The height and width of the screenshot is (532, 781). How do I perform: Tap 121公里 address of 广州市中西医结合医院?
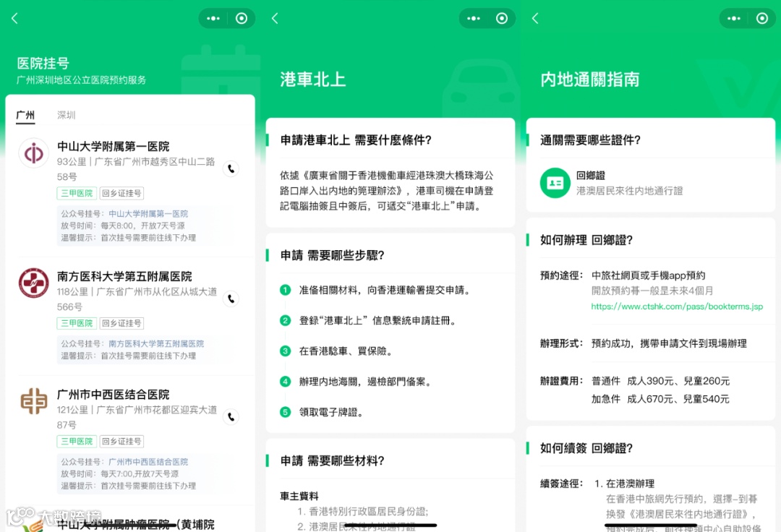point(137,417)
